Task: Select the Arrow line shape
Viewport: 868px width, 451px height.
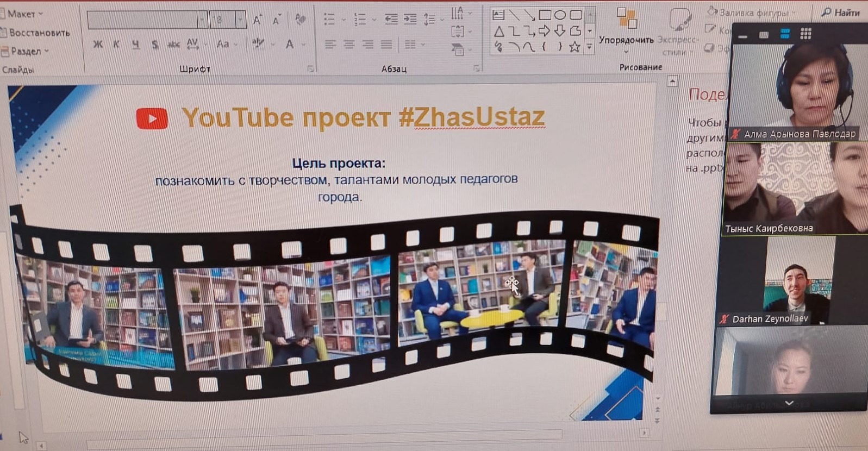Action: pyautogui.click(x=529, y=15)
